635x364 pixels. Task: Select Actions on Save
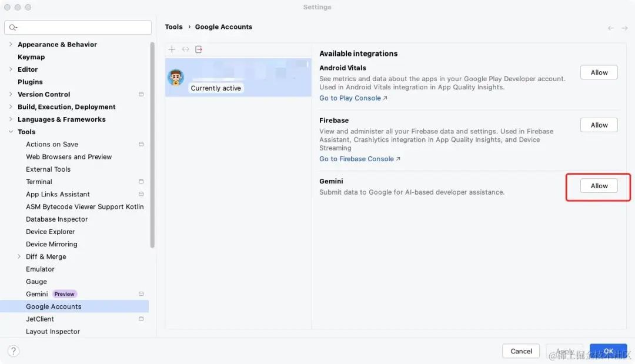(52, 144)
